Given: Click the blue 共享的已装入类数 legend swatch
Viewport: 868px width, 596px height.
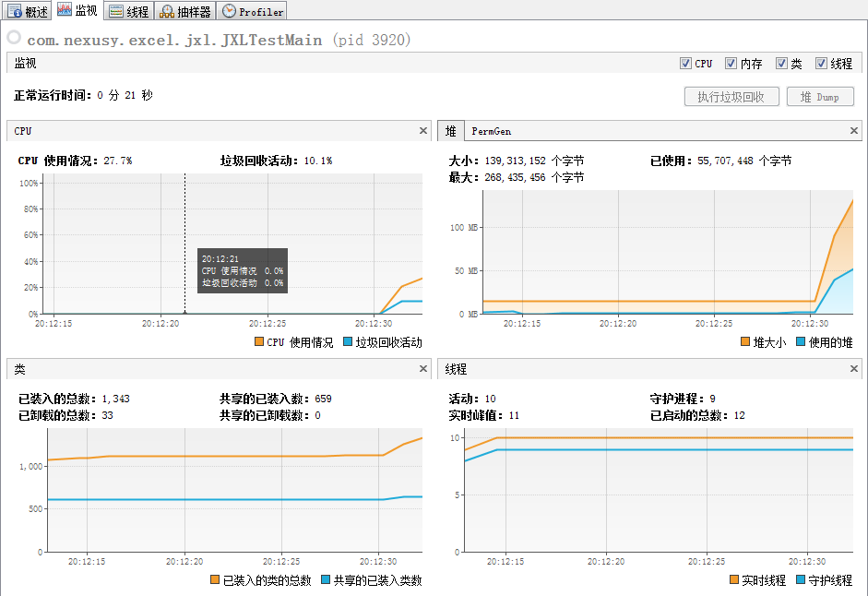Looking at the screenshot, I should [x=326, y=580].
